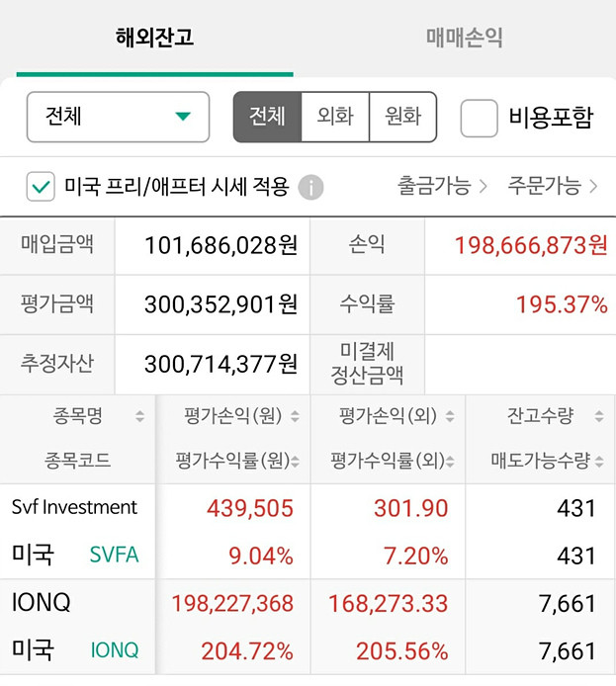Uncheck 미국 프리/애프터 시세 적용 checkbox

[x=41, y=187]
